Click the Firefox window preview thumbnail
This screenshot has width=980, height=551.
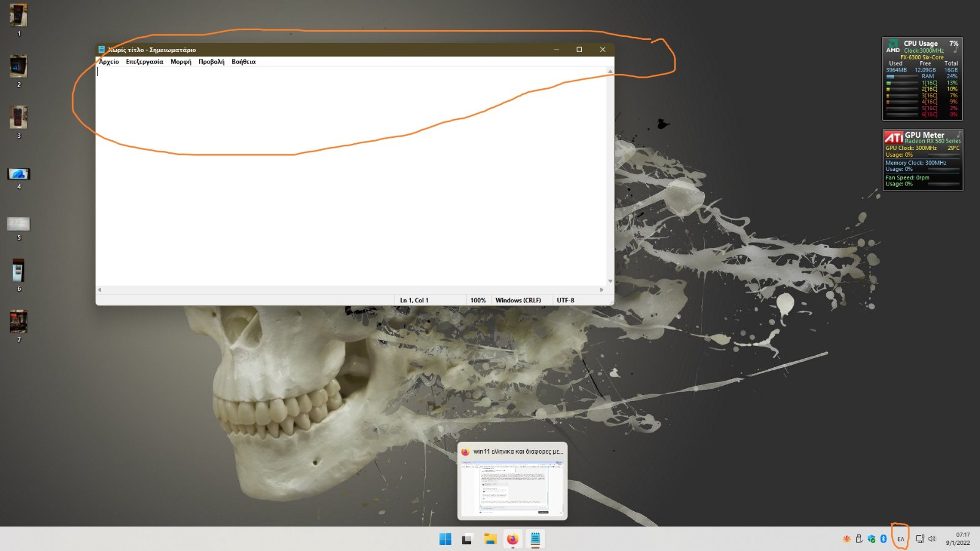[512, 488]
